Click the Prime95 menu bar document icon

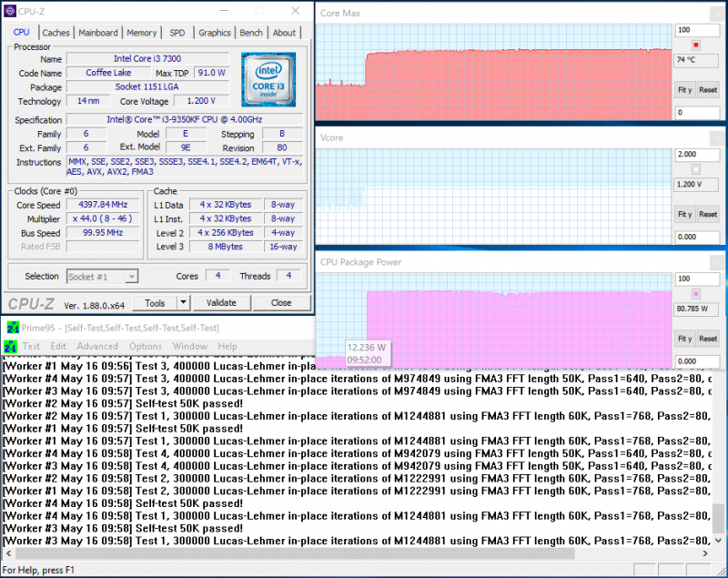(x=10, y=346)
